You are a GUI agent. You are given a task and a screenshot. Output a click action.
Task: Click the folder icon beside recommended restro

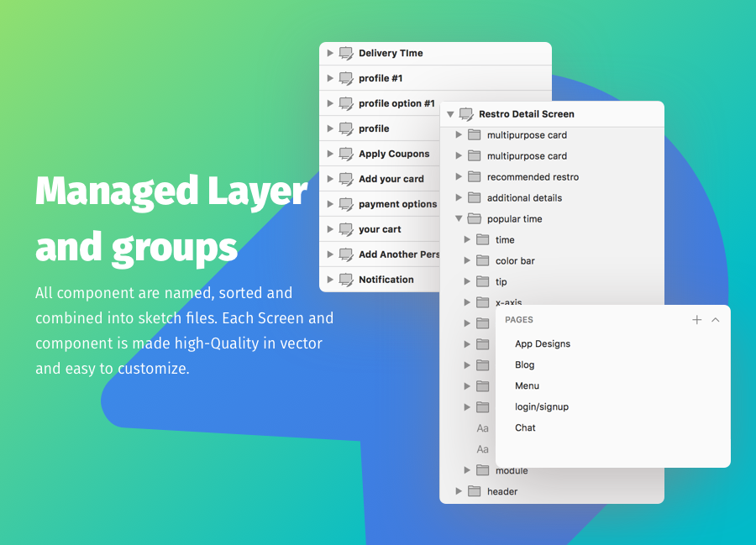point(474,177)
